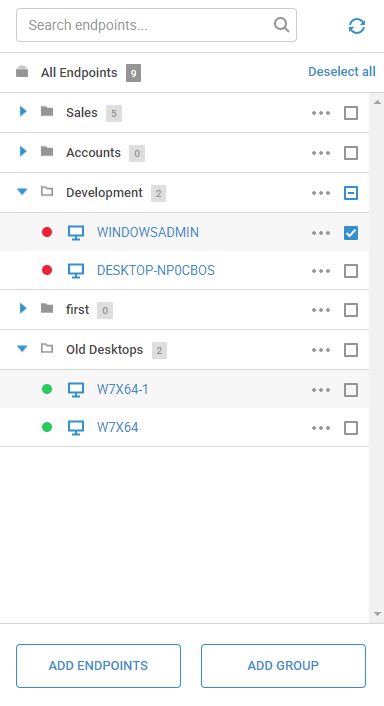Select the Old Desktops group label
Screen dimensions: 384x706
104,350
